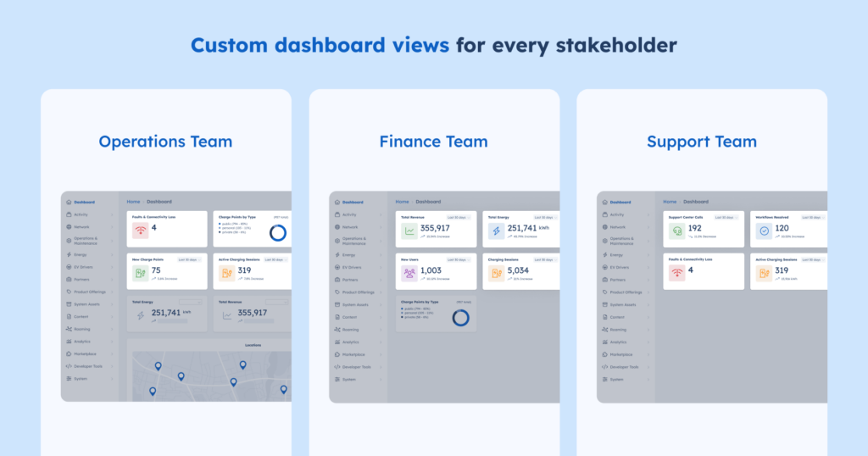Click the red Wi-Fi fault icon in Operations dashboard
The height and width of the screenshot is (456, 868).
[x=141, y=231]
